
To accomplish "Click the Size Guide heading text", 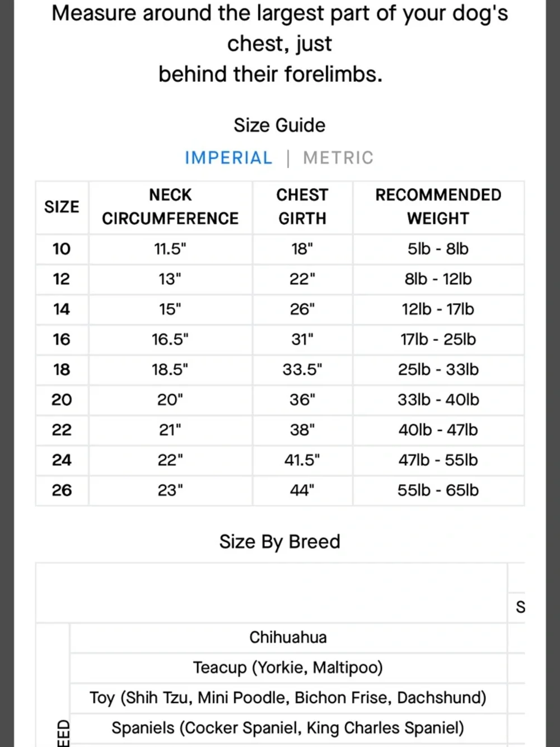I will tap(280, 125).
